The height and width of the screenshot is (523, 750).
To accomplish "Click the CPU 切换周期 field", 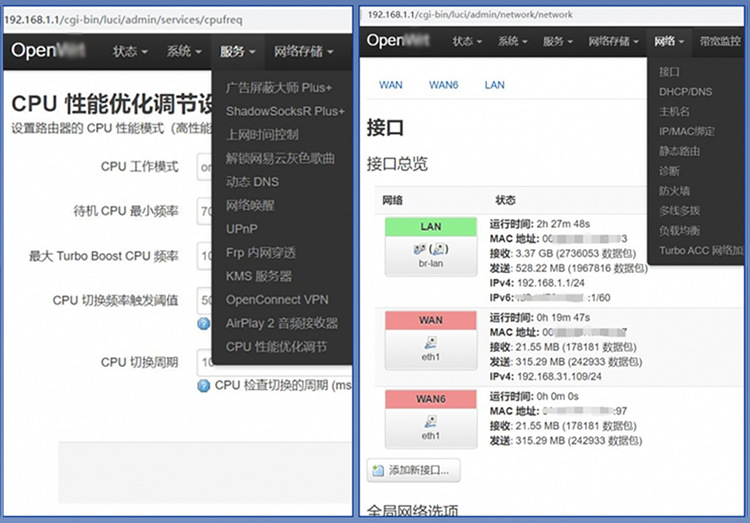I will [x=204, y=362].
